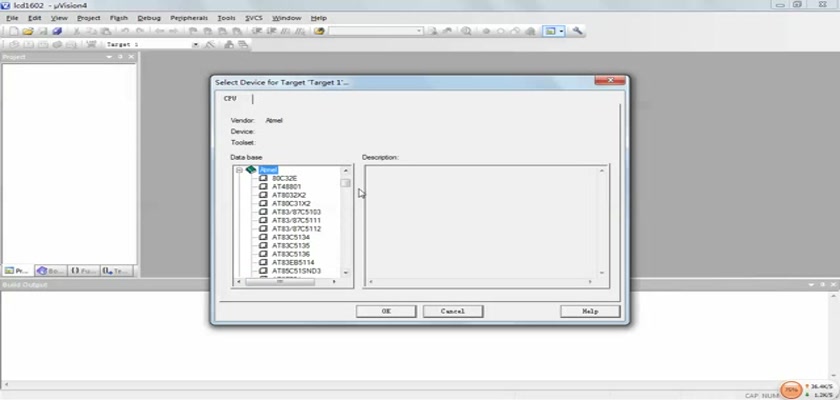The height and width of the screenshot is (400, 840).
Task: Select device AT83C5134
Action: (x=291, y=237)
